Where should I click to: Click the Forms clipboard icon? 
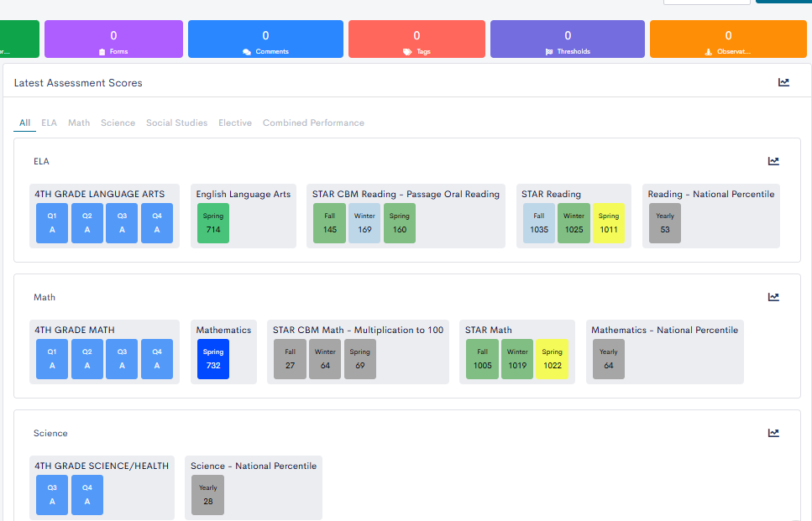click(102, 52)
